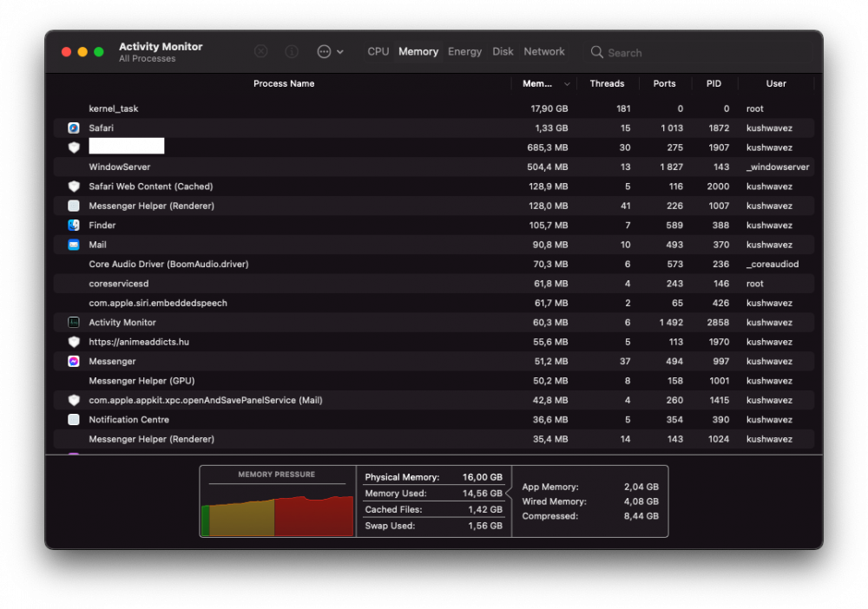Click the Memory Used 14,56 GB entry
868x609 pixels.
click(433, 493)
